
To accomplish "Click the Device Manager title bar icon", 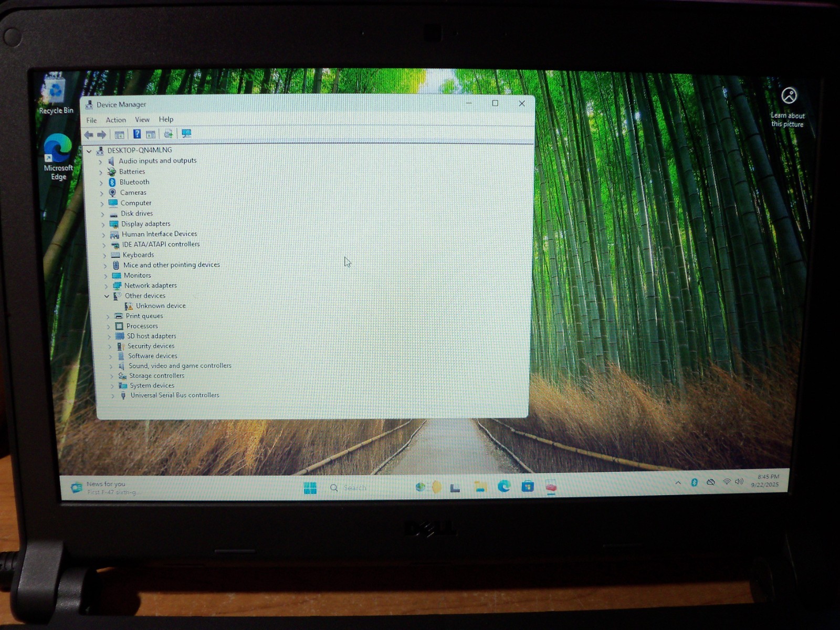I will (x=89, y=105).
